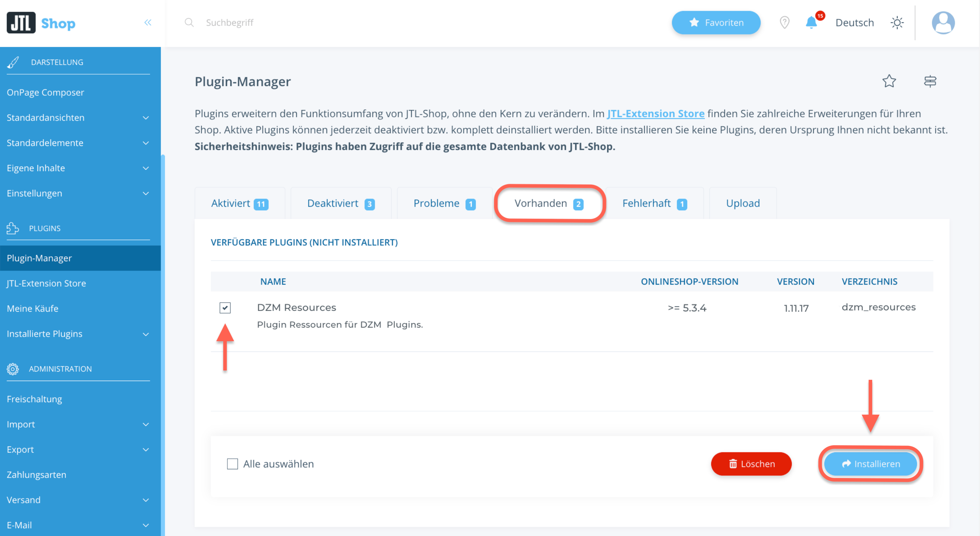
Task: Click the Darstellung brush icon
Action: click(13, 62)
